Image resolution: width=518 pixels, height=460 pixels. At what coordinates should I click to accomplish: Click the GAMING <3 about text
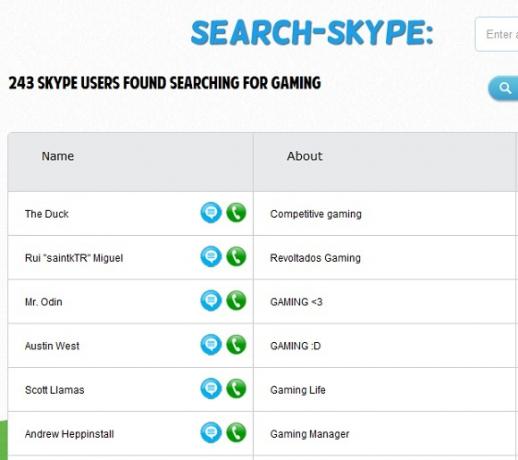tap(296, 302)
